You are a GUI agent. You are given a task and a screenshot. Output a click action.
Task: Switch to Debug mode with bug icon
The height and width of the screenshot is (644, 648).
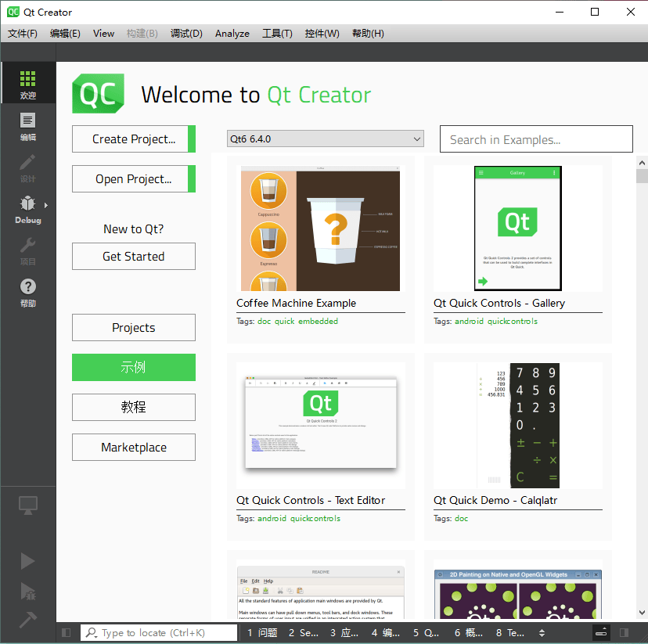(x=27, y=210)
